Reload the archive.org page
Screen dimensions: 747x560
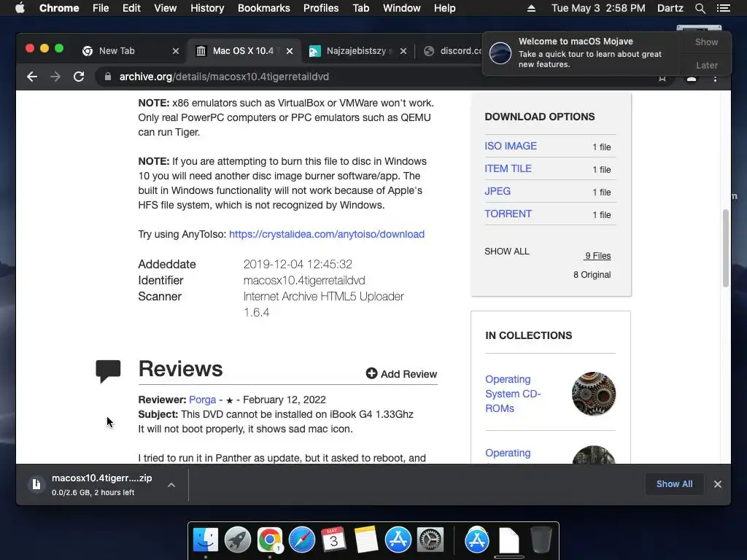(x=79, y=77)
